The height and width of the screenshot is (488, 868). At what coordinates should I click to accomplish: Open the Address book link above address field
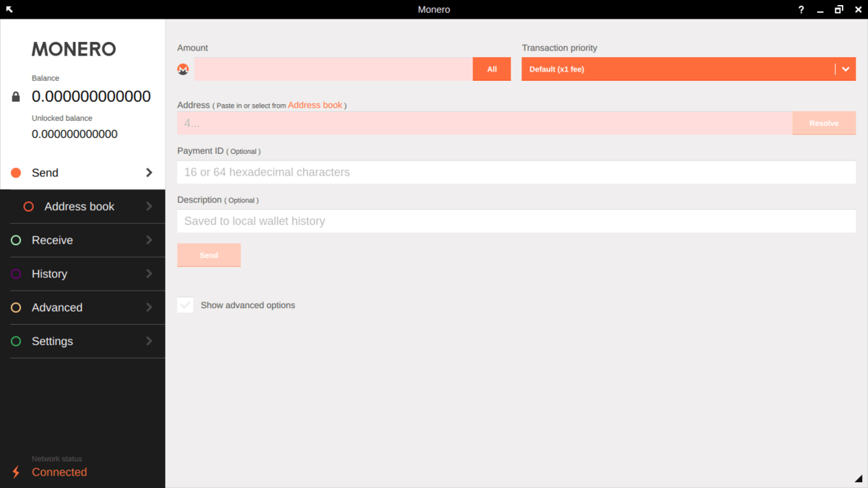(x=315, y=105)
